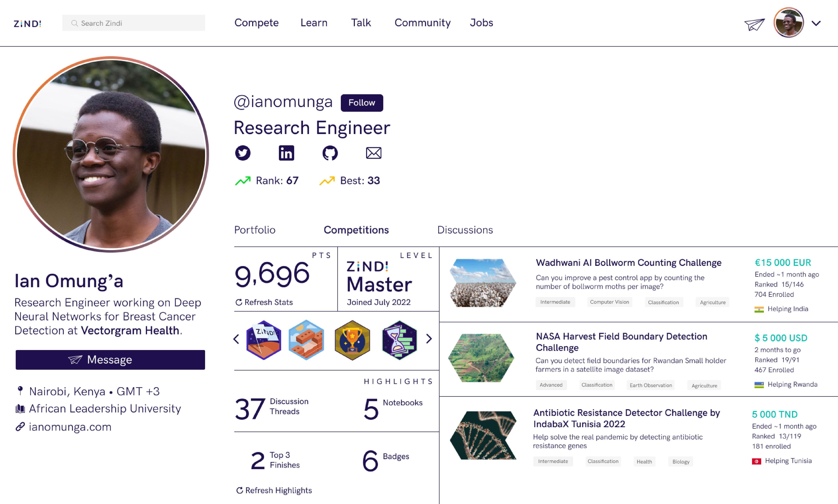Open the LinkedIn profile icon
The image size is (838, 504).
[x=286, y=153]
